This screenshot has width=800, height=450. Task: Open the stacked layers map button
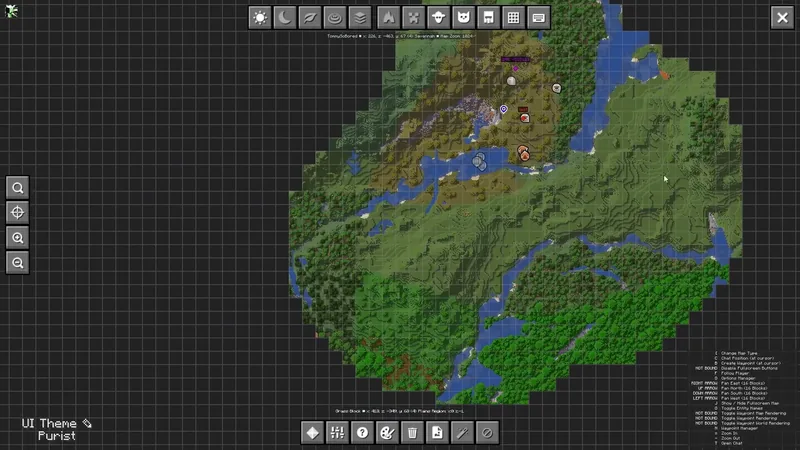[360, 18]
